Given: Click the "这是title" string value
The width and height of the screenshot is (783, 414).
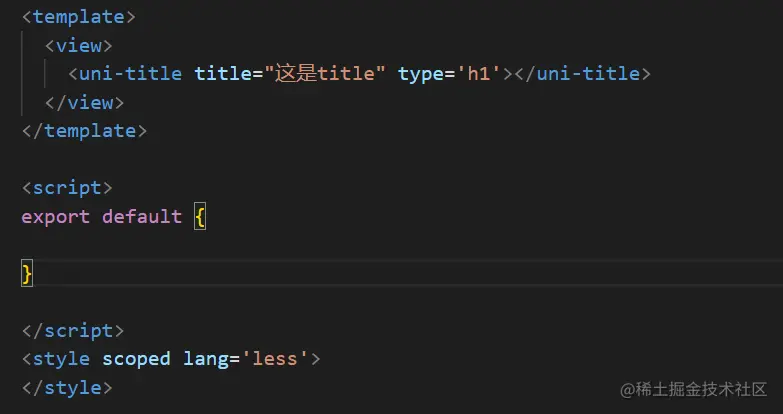Looking at the screenshot, I should click(x=325, y=74).
